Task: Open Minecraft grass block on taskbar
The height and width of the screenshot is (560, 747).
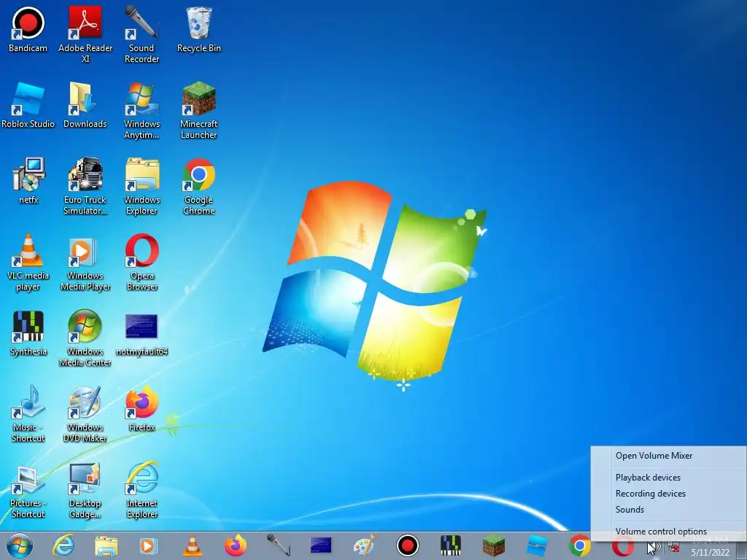Action: (494, 545)
